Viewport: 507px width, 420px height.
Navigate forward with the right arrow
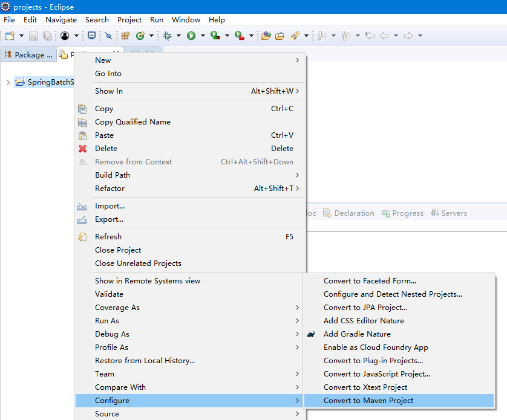[x=408, y=36]
